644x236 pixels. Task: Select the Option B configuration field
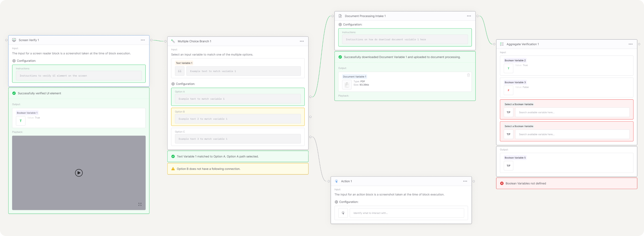(238, 119)
